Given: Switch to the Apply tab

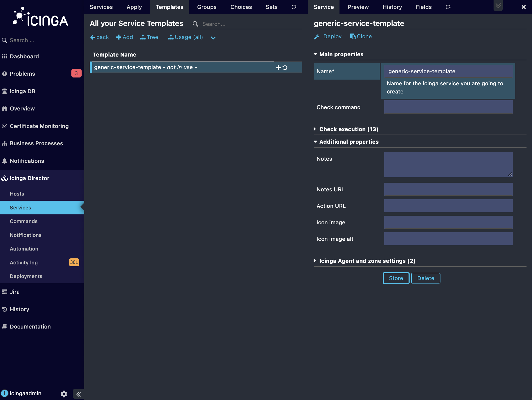Looking at the screenshot, I should click(x=134, y=7).
